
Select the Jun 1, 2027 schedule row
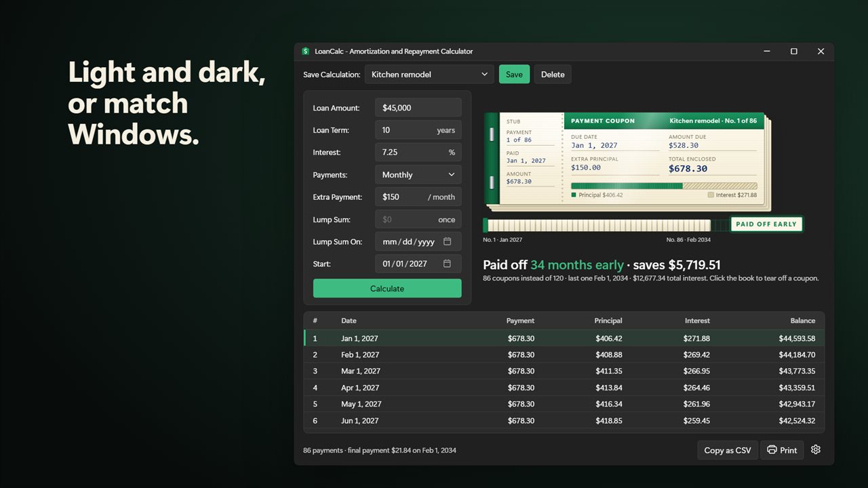[564, 421]
